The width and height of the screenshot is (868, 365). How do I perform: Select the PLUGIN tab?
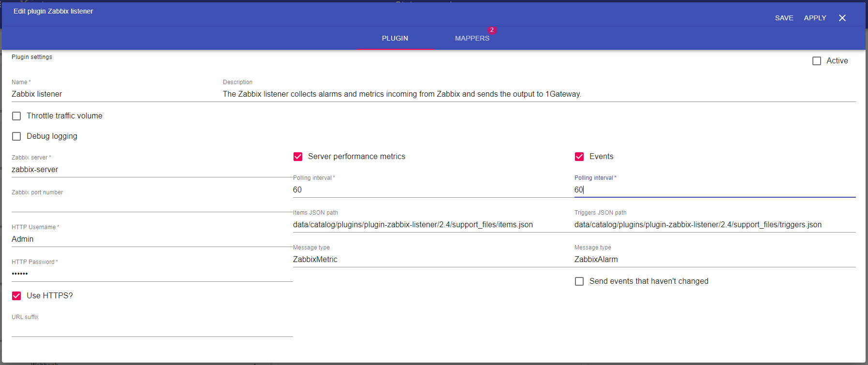click(395, 38)
